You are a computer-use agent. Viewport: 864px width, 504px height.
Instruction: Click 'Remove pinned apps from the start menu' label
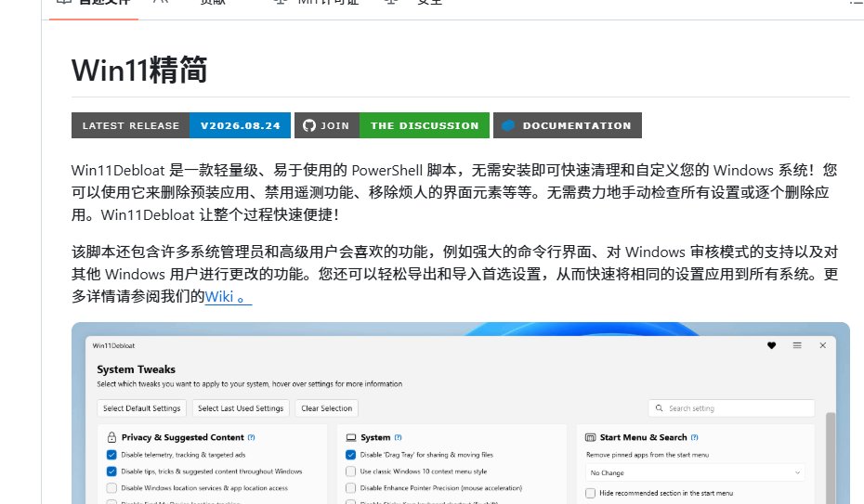[x=648, y=455]
